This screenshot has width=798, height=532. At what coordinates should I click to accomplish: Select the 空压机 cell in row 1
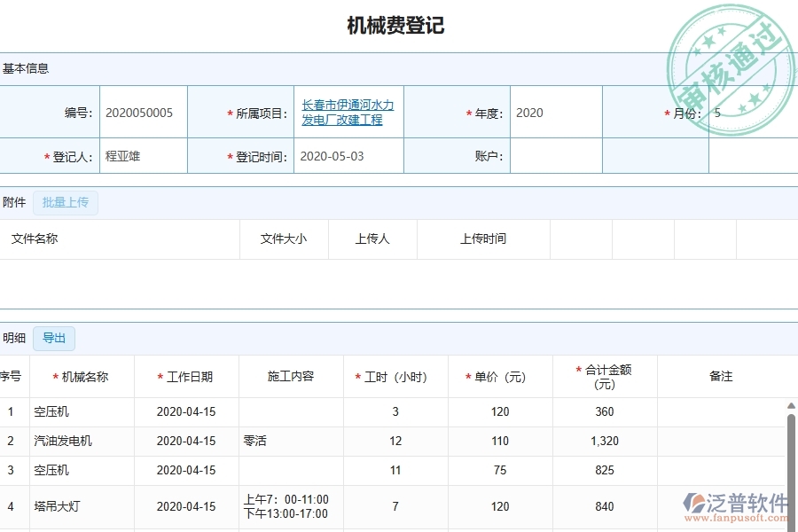59,411
